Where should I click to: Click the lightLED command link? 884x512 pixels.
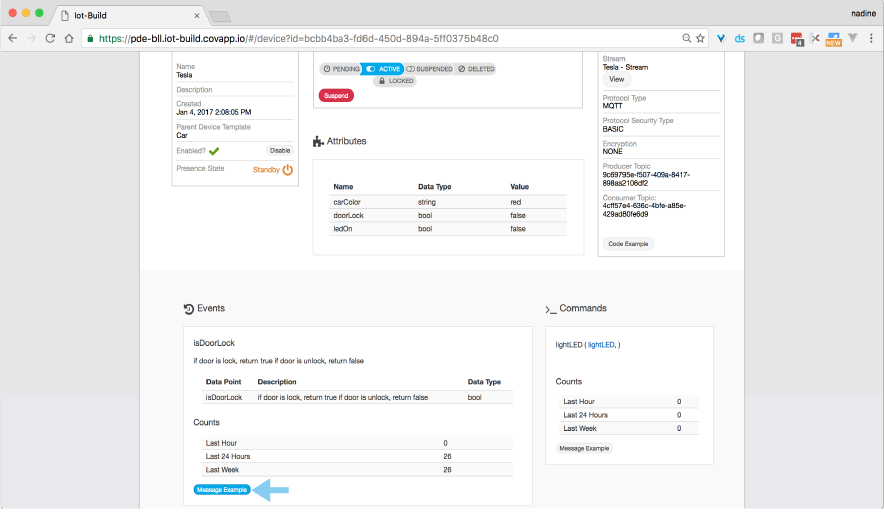(x=570, y=344)
